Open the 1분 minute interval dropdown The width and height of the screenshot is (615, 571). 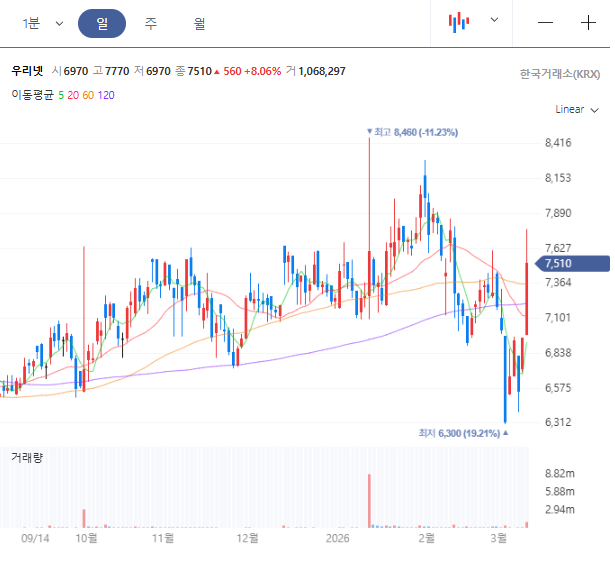pos(43,23)
